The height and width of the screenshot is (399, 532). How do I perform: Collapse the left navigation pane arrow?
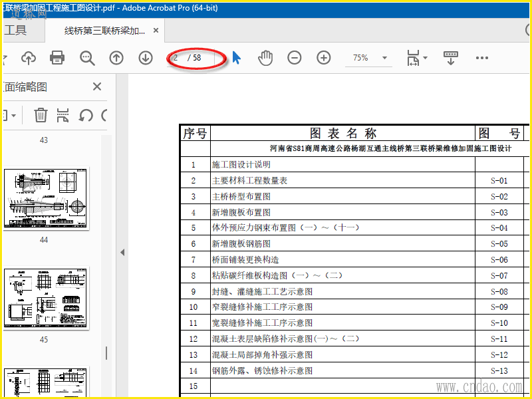pos(122,253)
